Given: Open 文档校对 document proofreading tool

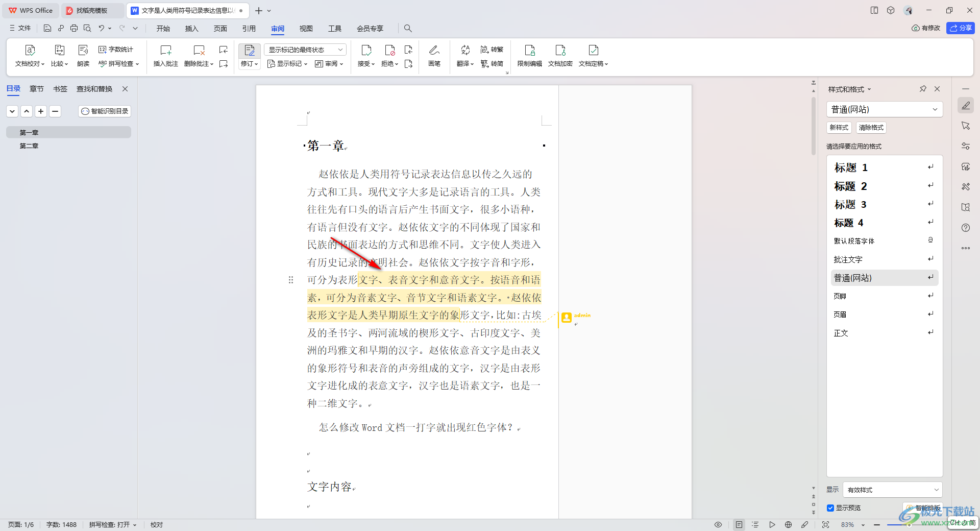Looking at the screenshot, I should click(x=30, y=56).
